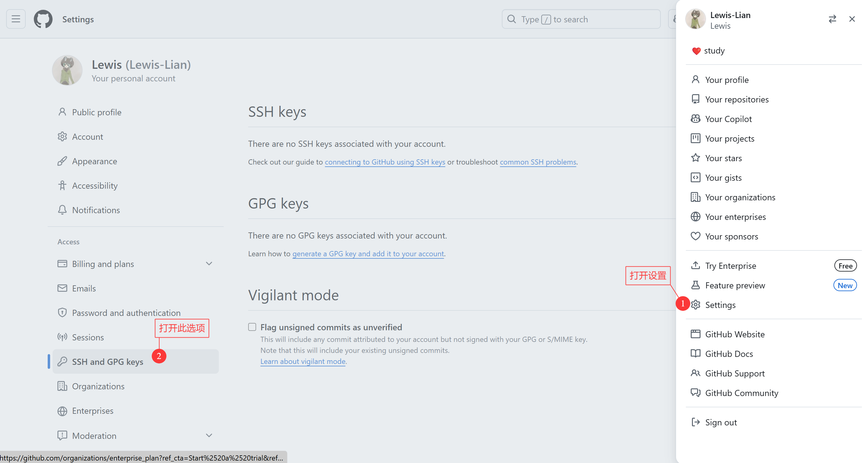Click the Your stars star icon

(696, 158)
